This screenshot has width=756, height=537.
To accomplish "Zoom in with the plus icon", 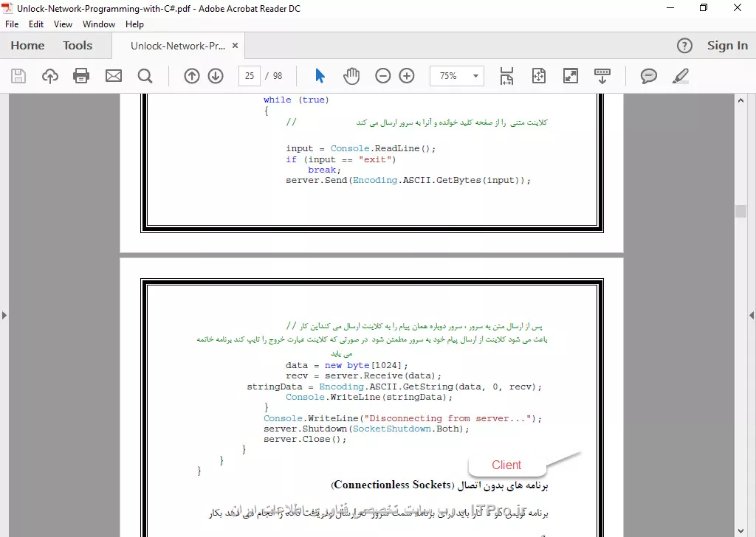I will pyautogui.click(x=407, y=76).
